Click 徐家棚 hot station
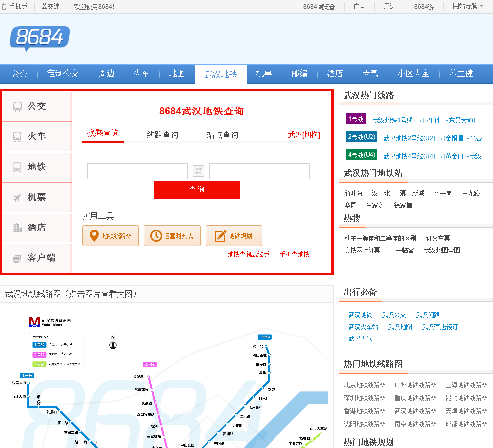 [403, 205]
